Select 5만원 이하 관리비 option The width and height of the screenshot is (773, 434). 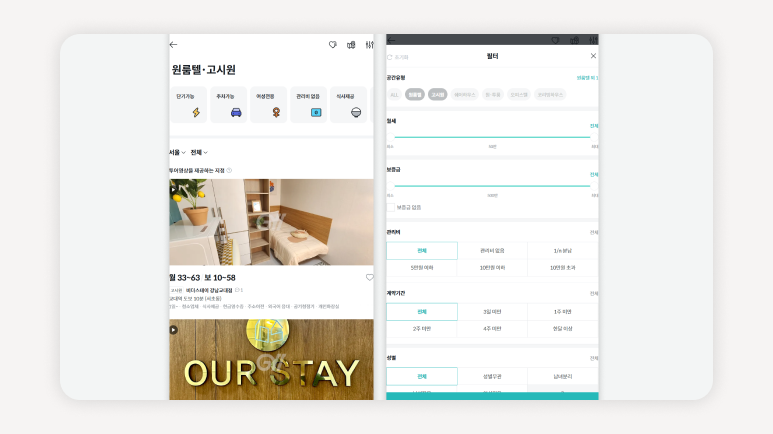[x=422, y=268]
